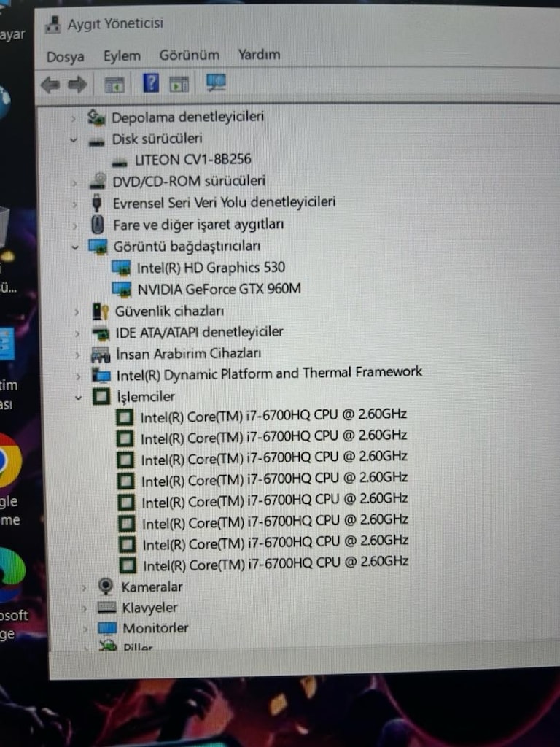Click the Aygıt Yöneticisi title bar icon

coord(52,25)
